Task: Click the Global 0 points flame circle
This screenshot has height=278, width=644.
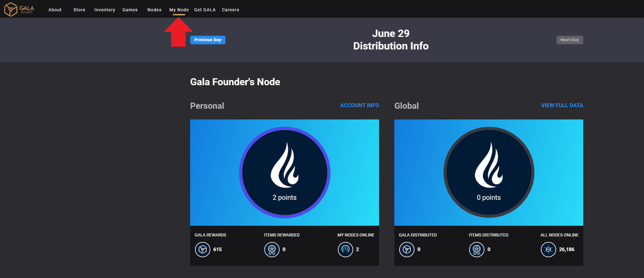Action: 489,172
